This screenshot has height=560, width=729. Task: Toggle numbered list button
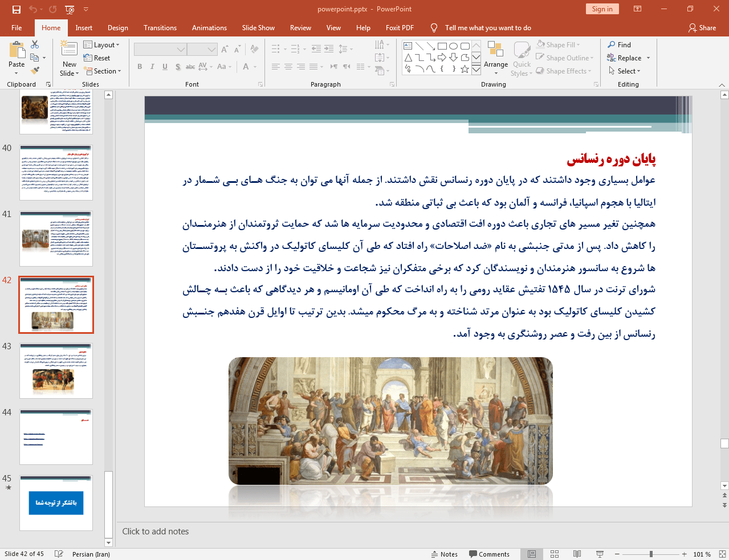pyautogui.click(x=295, y=49)
